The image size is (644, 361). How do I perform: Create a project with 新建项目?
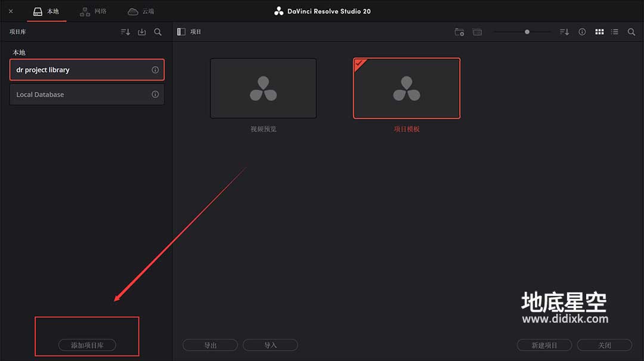[x=544, y=345]
